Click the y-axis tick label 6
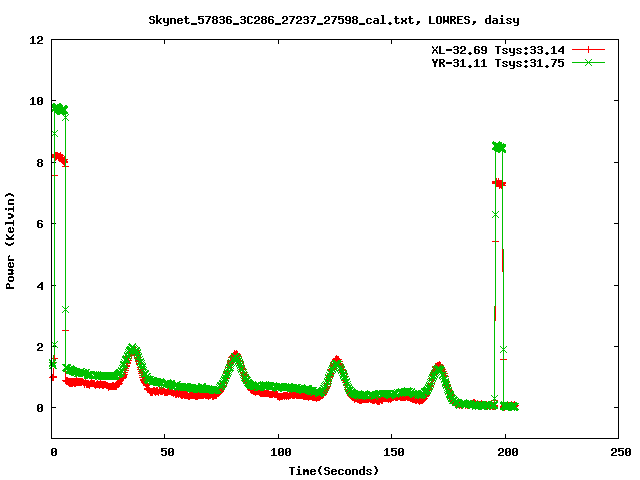640x480 pixels. [x=40, y=224]
